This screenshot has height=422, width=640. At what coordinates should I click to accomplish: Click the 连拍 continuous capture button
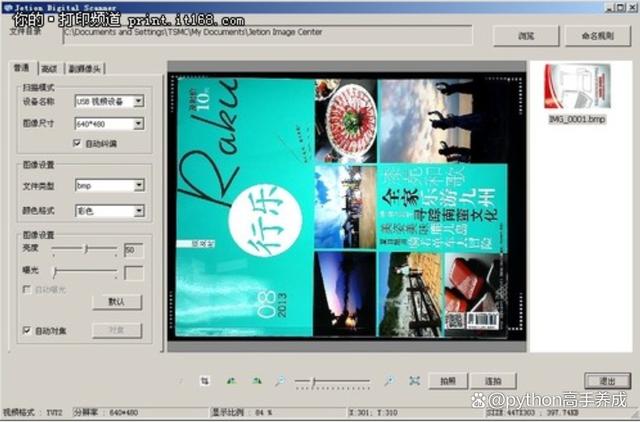click(x=493, y=381)
